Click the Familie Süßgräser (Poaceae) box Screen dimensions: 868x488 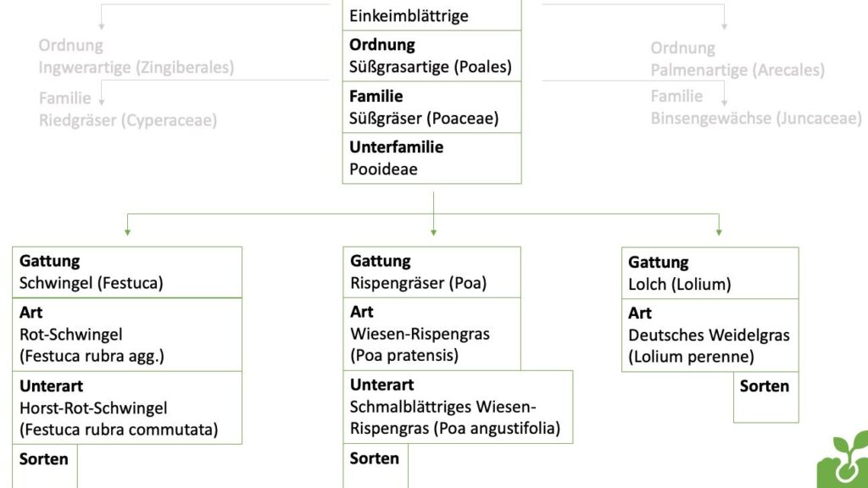coord(432,108)
